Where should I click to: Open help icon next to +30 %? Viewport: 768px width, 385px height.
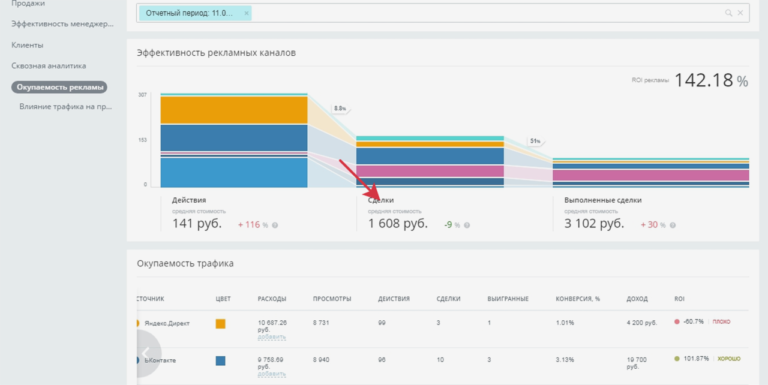pyautogui.click(x=672, y=225)
